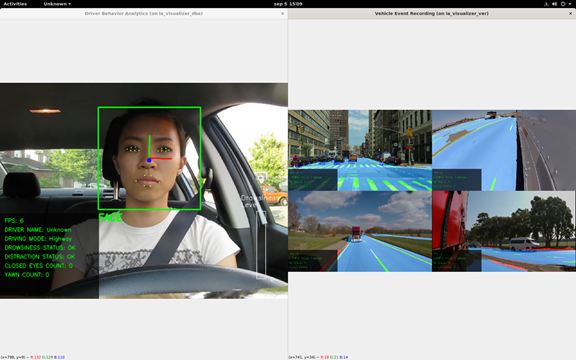The width and height of the screenshot is (576, 360).
Task: Open the Activities overview
Action: pyautogui.click(x=15, y=4)
